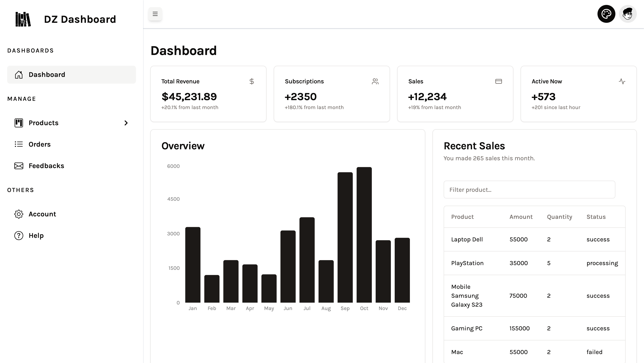The width and height of the screenshot is (644, 363).
Task: Click the Dashboard home icon
Action: (19, 75)
